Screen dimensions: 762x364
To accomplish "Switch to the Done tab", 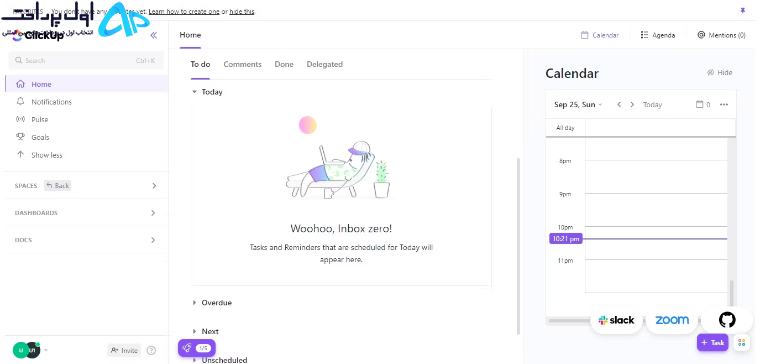I will point(284,64).
